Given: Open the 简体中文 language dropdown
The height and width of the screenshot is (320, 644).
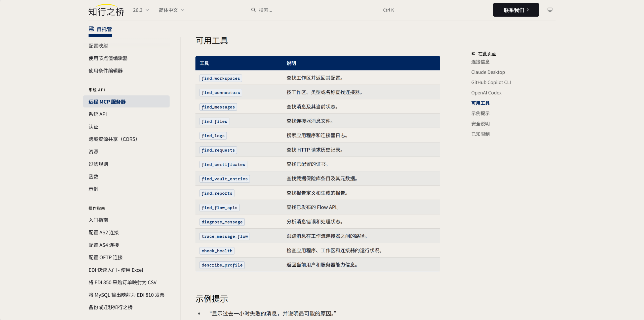Looking at the screenshot, I should click(172, 10).
